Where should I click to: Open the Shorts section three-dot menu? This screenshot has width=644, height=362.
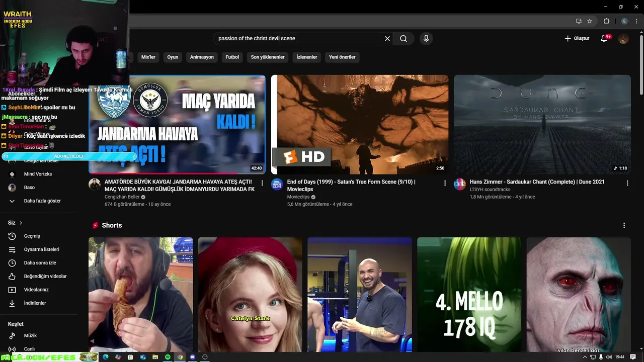pyautogui.click(x=624, y=225)
